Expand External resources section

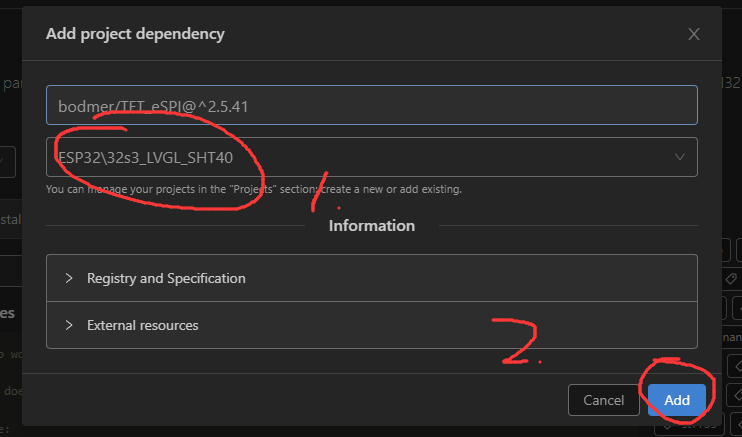pos(372,325)
